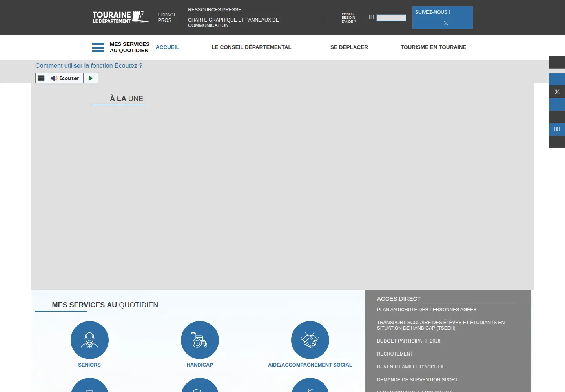The width and height of the screenshot is (565, 392).
Task: Click the À la une heading
Action: point(126,99)
